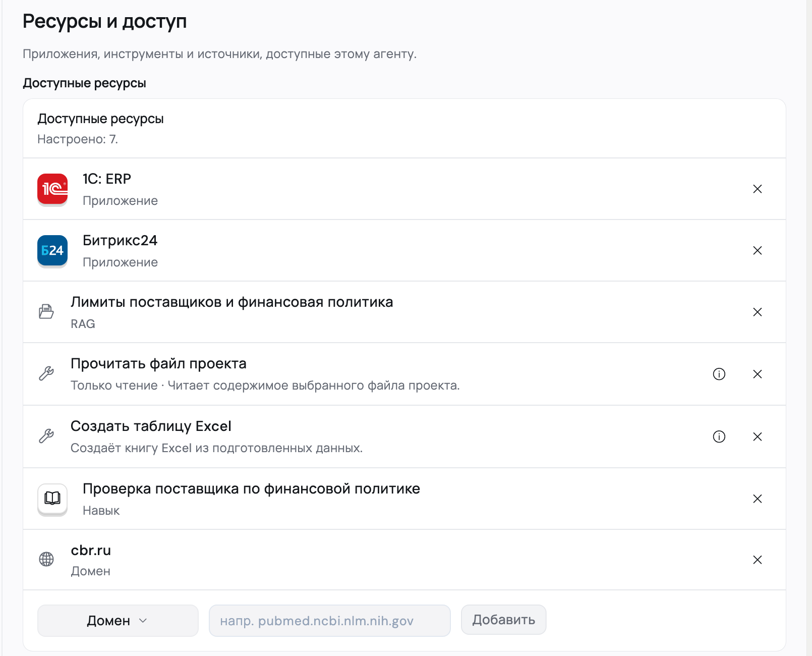Select the Битрикс24 title text
Image resolution: width=812 pixels, height=656 pixels.
120,241
